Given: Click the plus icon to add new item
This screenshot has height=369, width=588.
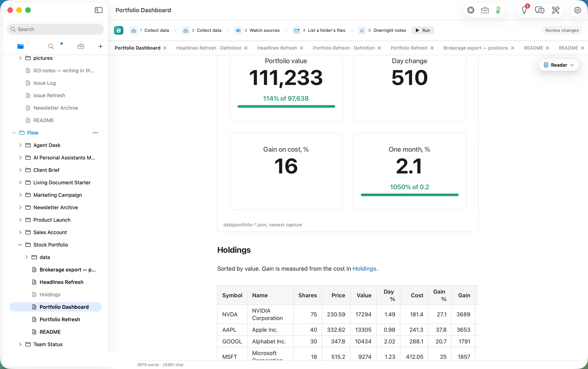Looking at the screenshot, I should pyautogui.click(x=100, y=46).
